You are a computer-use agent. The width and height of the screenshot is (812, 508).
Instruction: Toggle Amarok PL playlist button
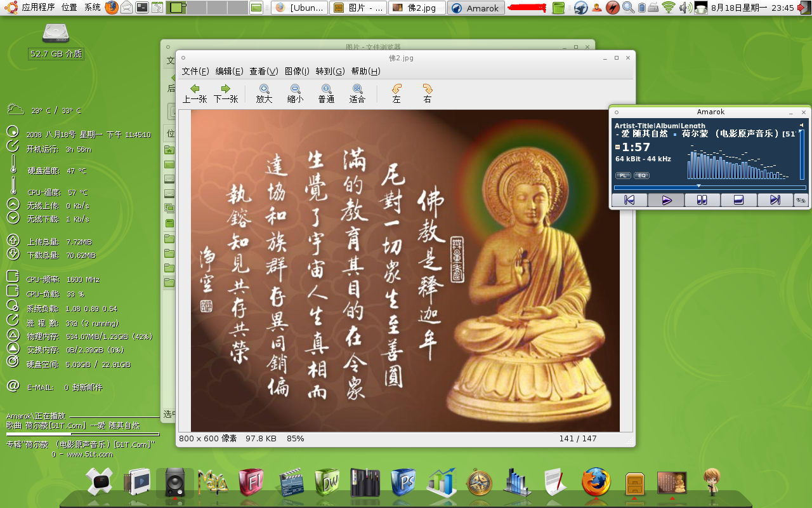pyautogui.click(x=623, y=175)
